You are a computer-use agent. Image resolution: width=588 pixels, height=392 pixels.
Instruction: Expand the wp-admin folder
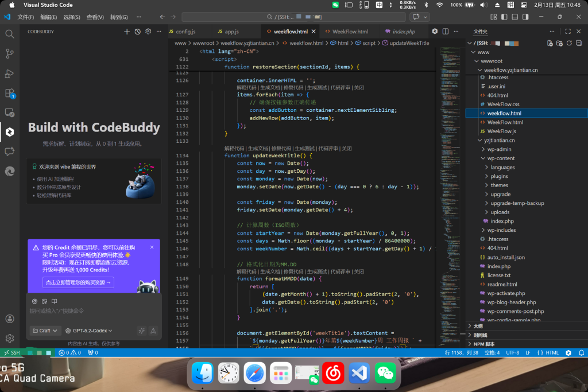[x=500, y=149]
